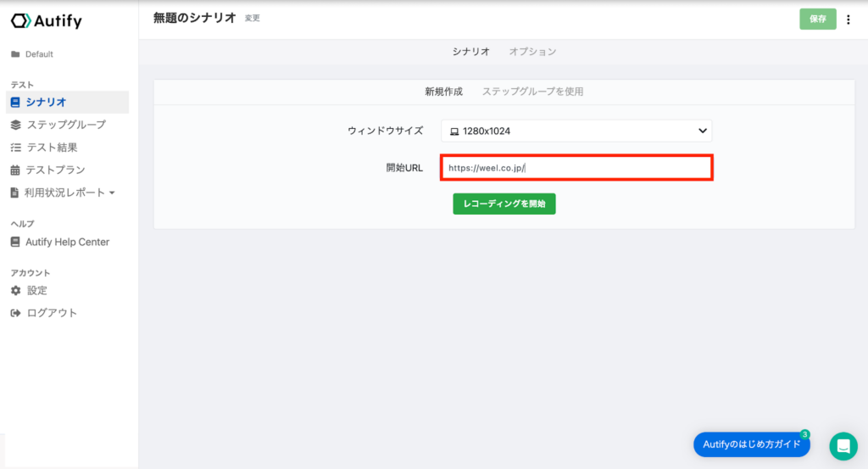Viewport: 868px width, 469px height.
Task: Click the Autify logo icon
Action: point(21,21)
